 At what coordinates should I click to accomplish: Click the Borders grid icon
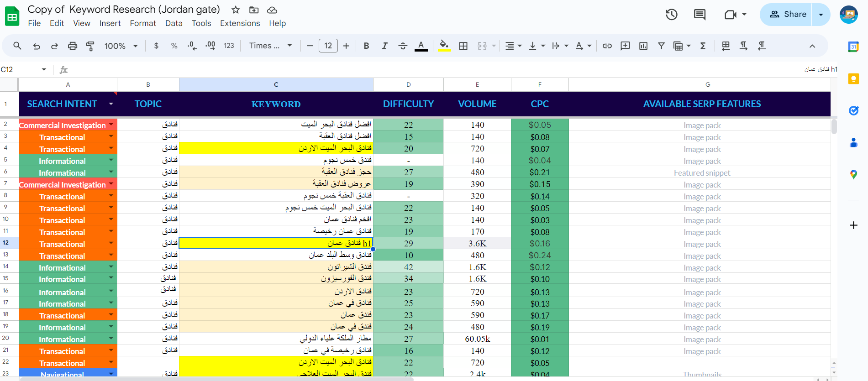(463, 46)
